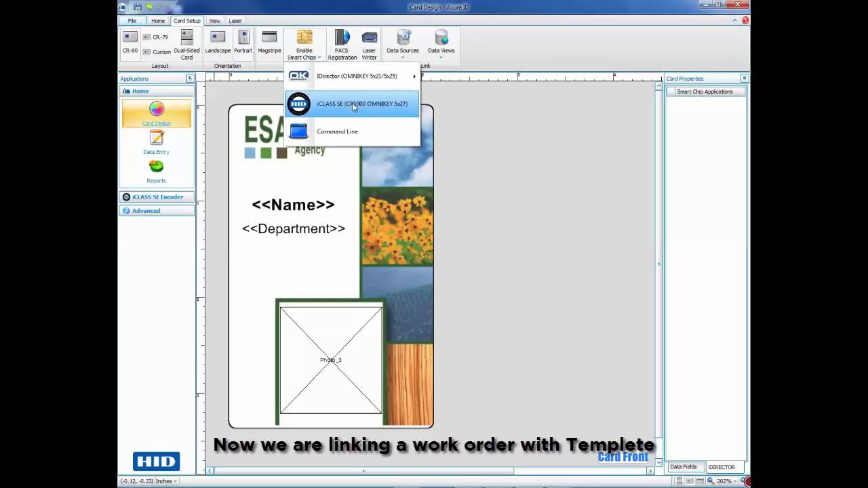This screenshot has width=868, height=488.
Task: Select the Photo_3 placeholder on card
Action: click(x=331, y=360)
